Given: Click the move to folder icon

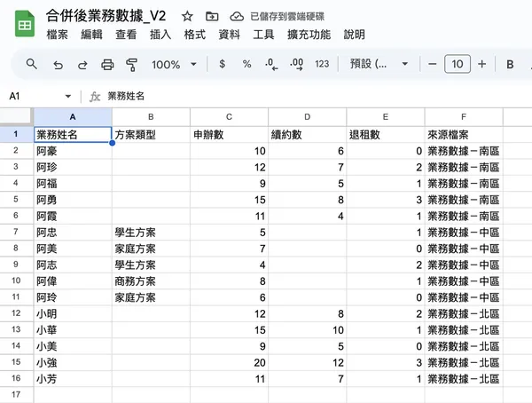Looking at the screenshot, I should [x=211, y=16].
